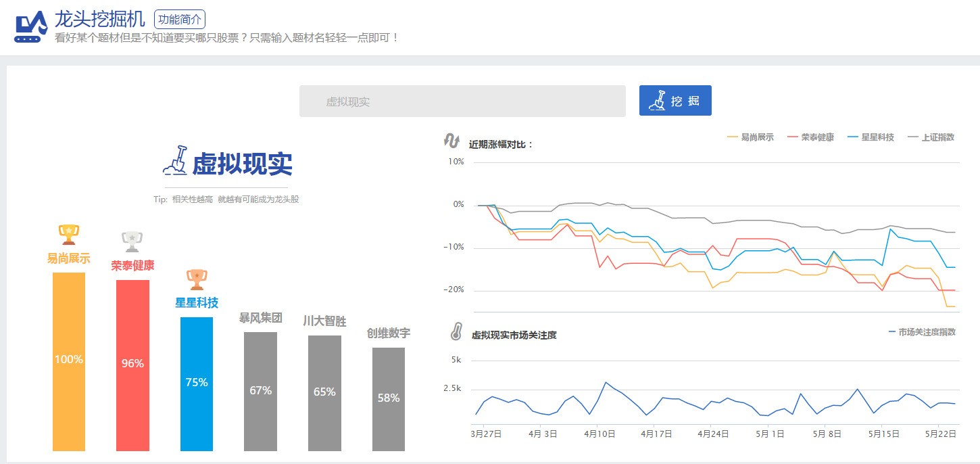Click the 4月24日 axis date label
This screenshot has width=980, height=464.
pos(713,434)
